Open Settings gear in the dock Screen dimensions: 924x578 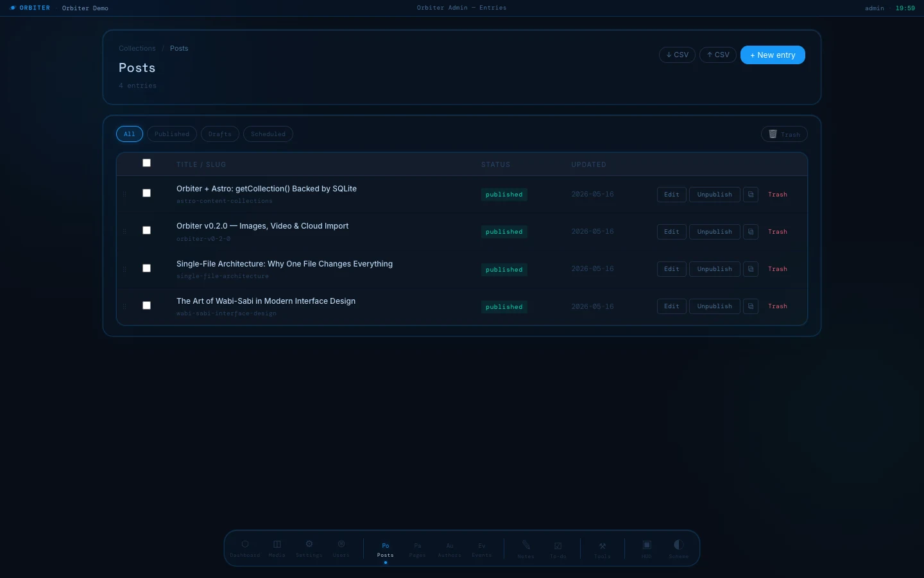[x=309, y=548]
